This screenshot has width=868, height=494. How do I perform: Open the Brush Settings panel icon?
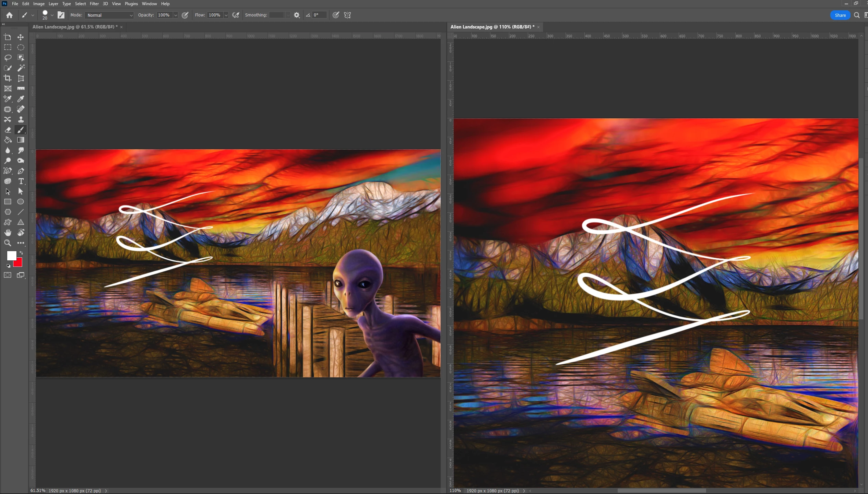coord(61,15)
